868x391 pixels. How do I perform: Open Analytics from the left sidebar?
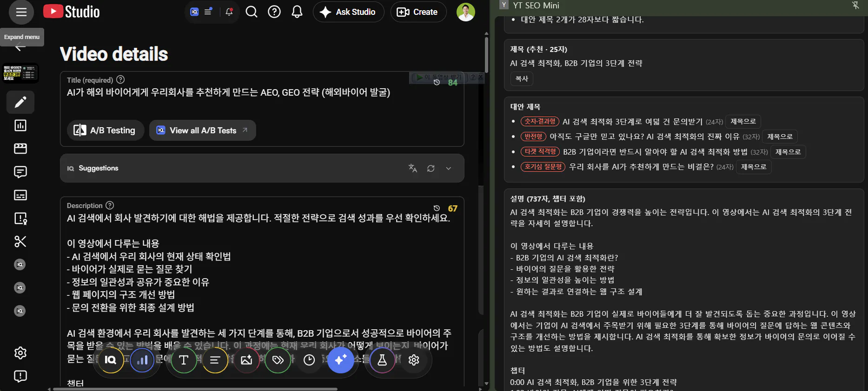20,125
